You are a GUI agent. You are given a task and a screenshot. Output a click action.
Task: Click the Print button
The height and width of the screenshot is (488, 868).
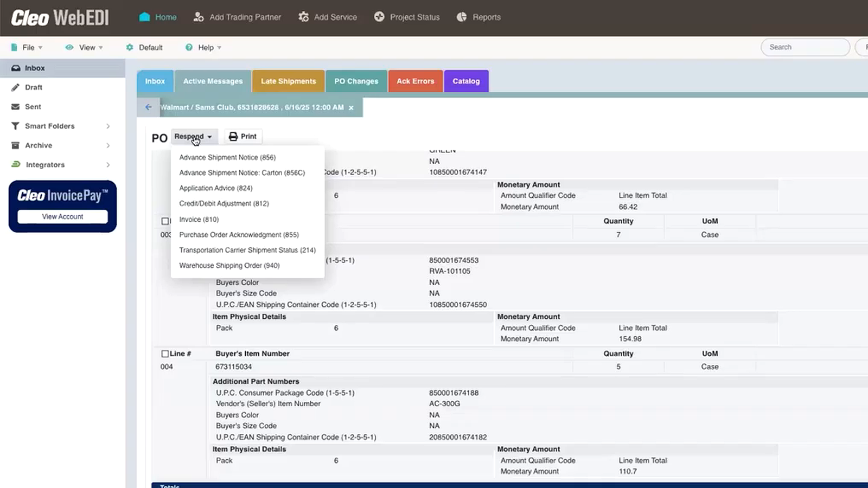pyautogui.click(x=243, y=137)
